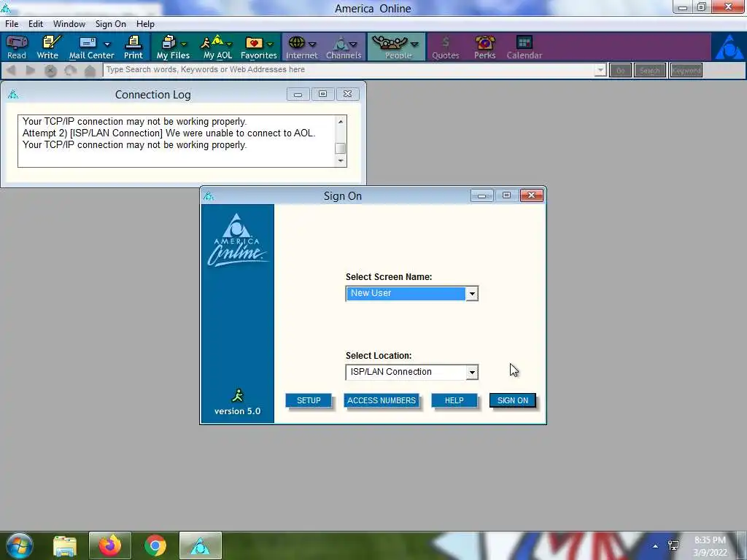Close the Sign On window

pos(531,195)
